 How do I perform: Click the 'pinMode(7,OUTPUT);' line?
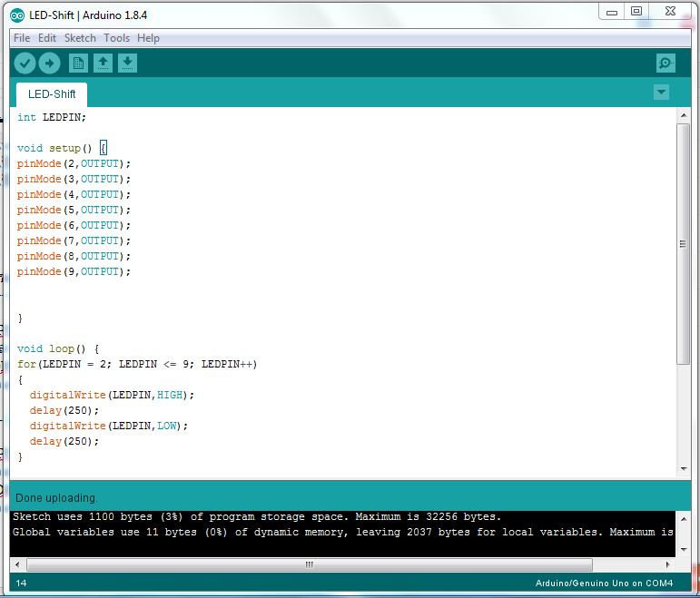(x=74, y=241)
